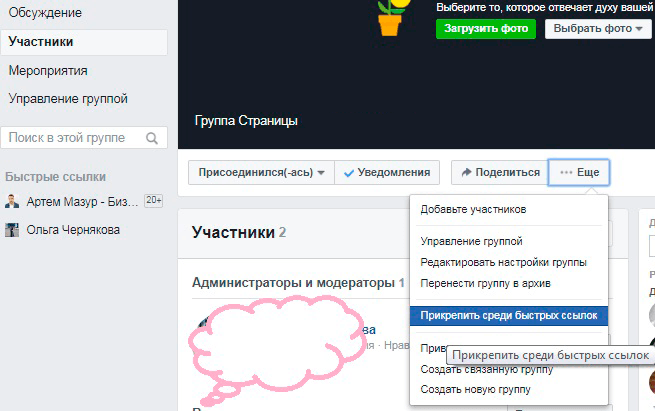The width and height of the screenshot is (655, 411).
Task: Click Ольга Чернякова avatar icon in quick links
Action: point(12,229)
